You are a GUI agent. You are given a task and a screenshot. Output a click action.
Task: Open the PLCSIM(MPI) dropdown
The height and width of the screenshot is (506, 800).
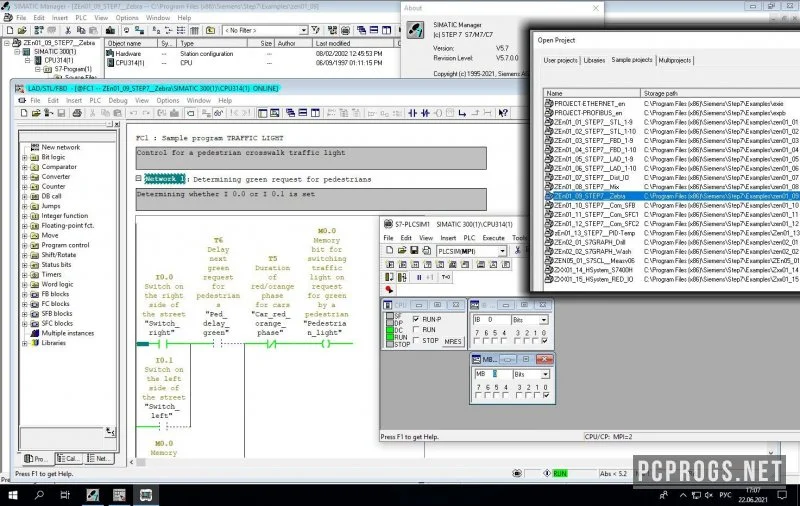503,250
